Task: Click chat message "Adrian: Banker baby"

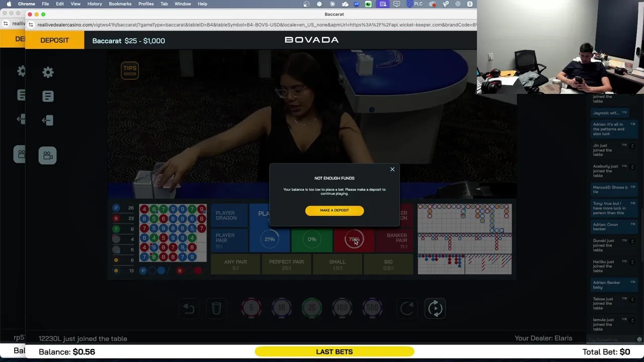Action: click(x=613, y=285)
